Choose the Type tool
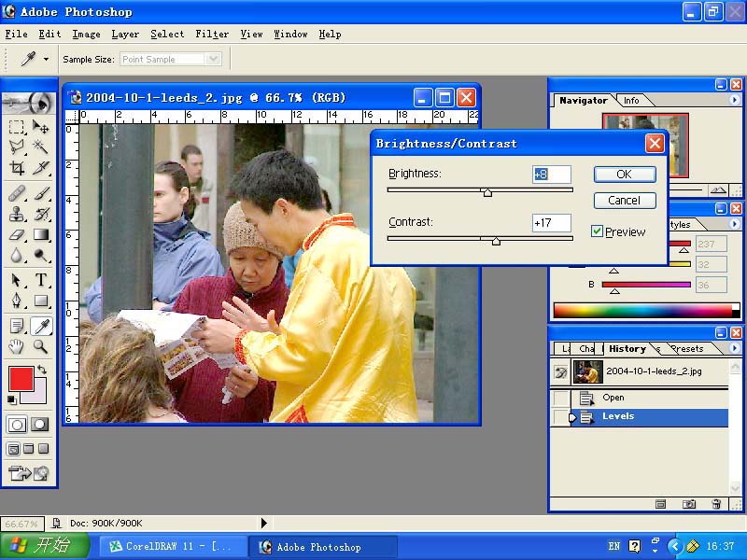 41,281
